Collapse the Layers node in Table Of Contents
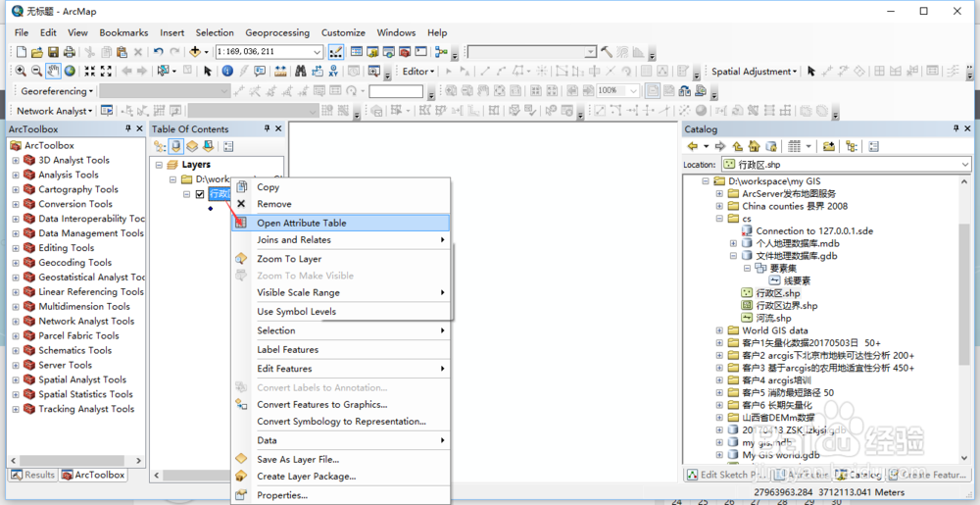Viewport: 980px width, 505px height. click(x=159, y=165)
